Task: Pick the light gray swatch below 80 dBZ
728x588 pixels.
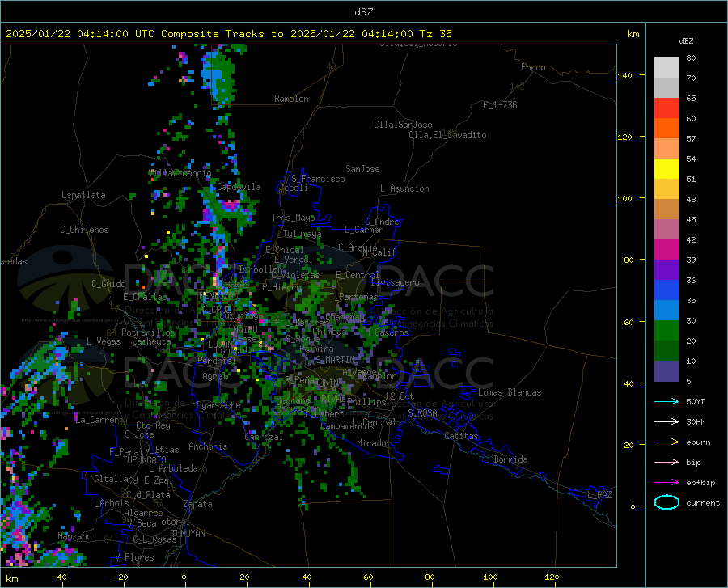Action: pos(667,68)
